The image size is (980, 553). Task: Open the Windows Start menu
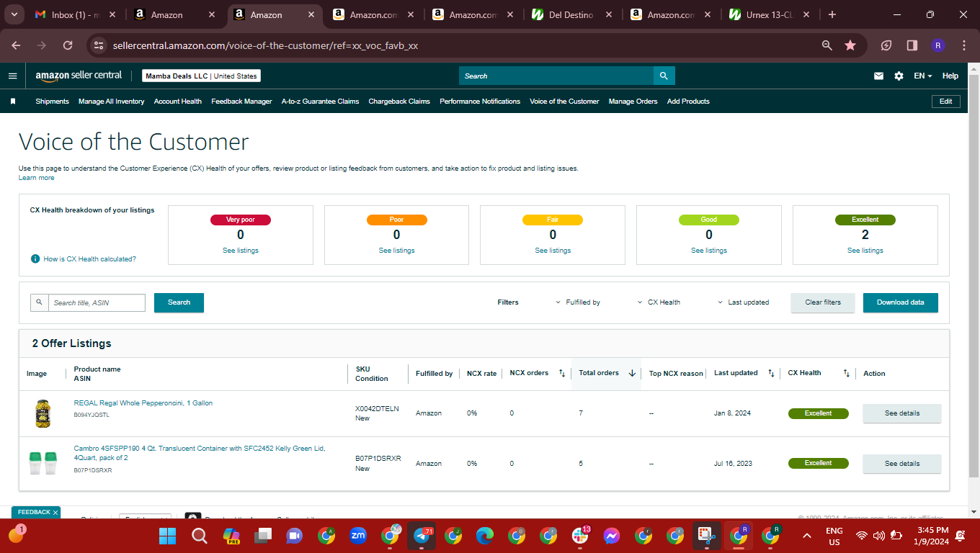[167, 536]
